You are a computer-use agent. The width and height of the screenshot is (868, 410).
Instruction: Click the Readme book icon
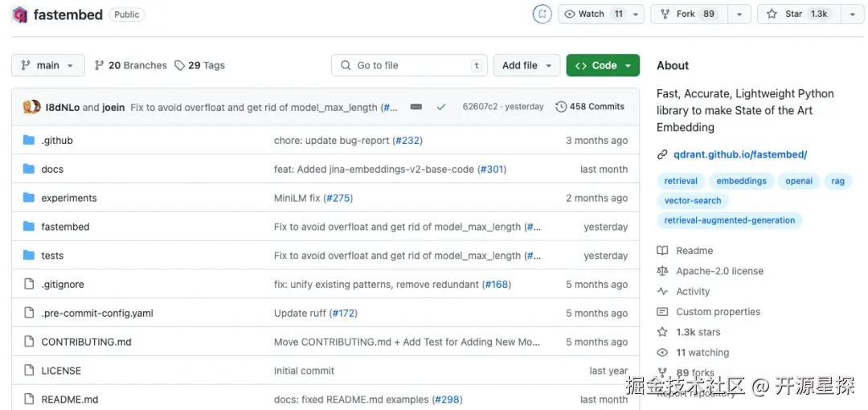coord(662,251)
